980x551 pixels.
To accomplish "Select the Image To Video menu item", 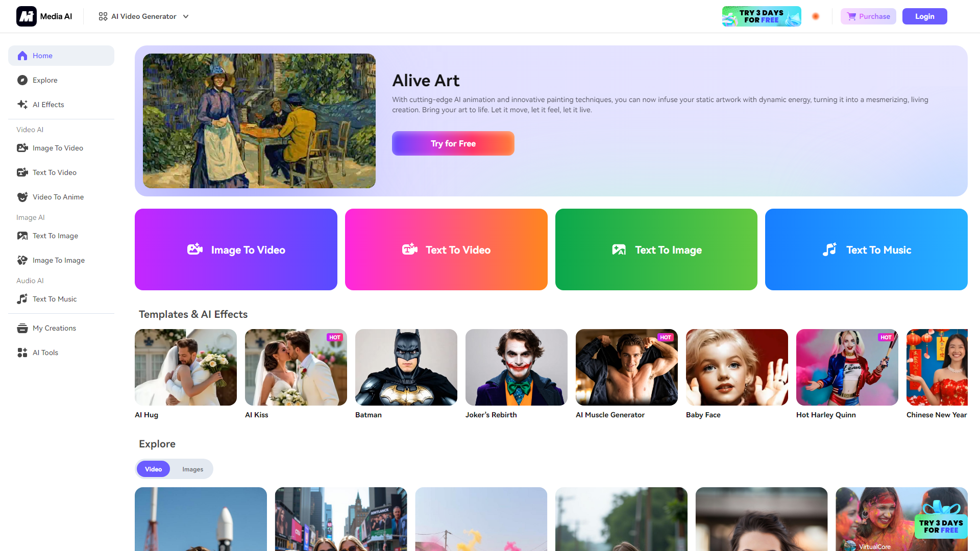I will pos(57,148).
